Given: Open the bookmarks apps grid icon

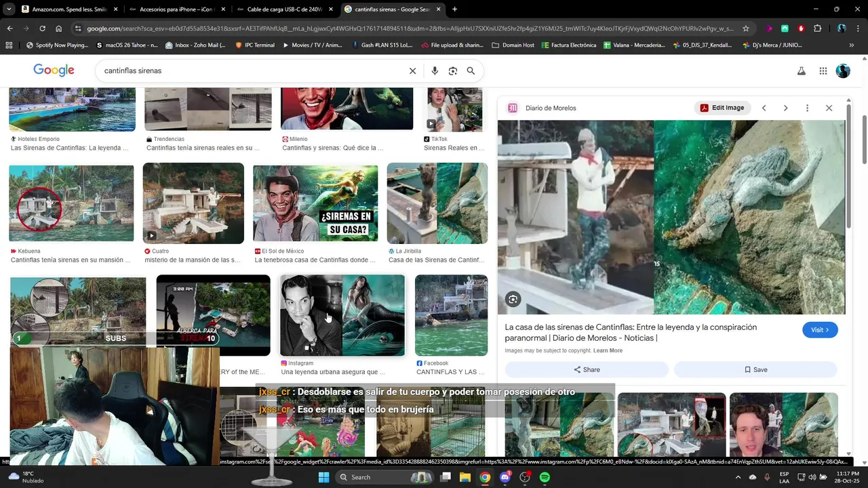Looking at the screenshot, I should pos(9,45).
